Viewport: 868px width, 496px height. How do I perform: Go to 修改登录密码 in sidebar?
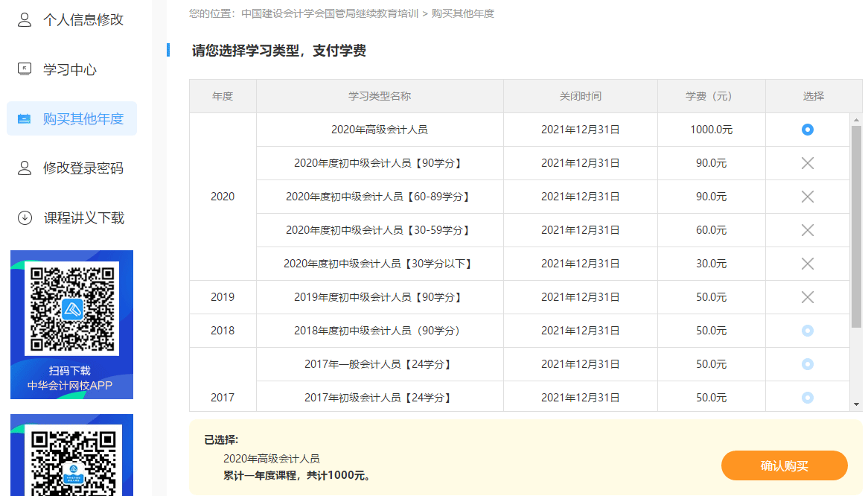point(83,168)
